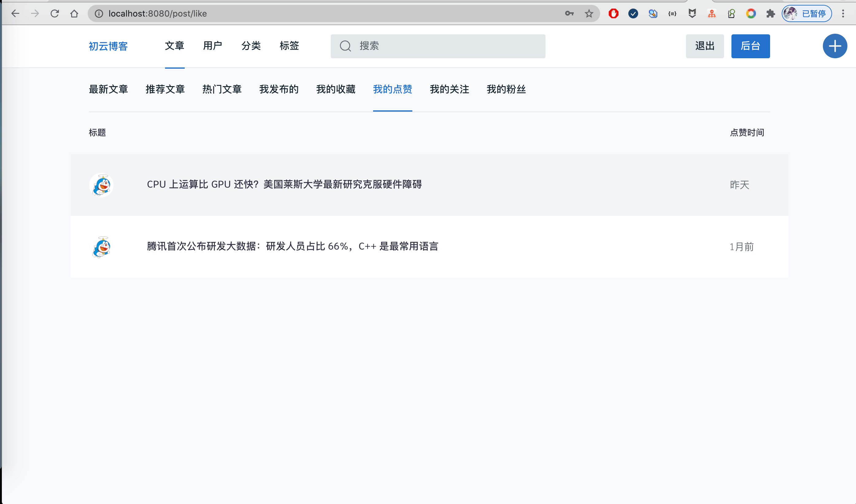This screenshot has width=856, height=504.
Task: Open the CPU vs GPU article title
Action: tap(284, 185)
